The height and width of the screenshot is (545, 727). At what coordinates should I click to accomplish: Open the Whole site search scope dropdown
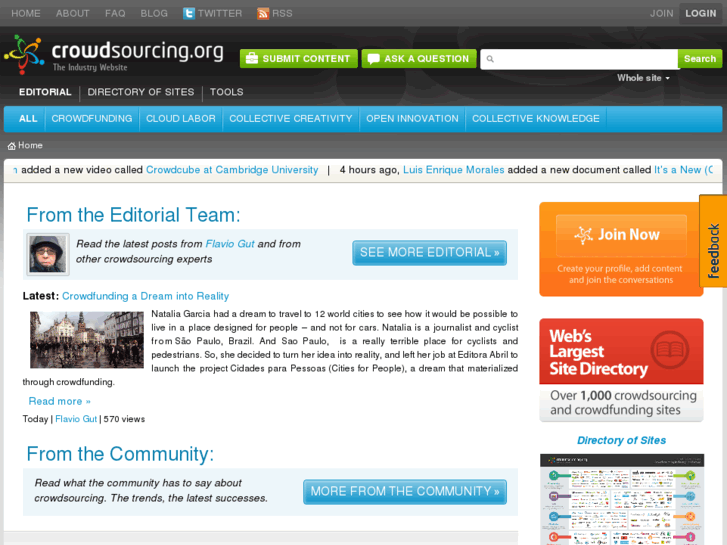tap(643, 78)
